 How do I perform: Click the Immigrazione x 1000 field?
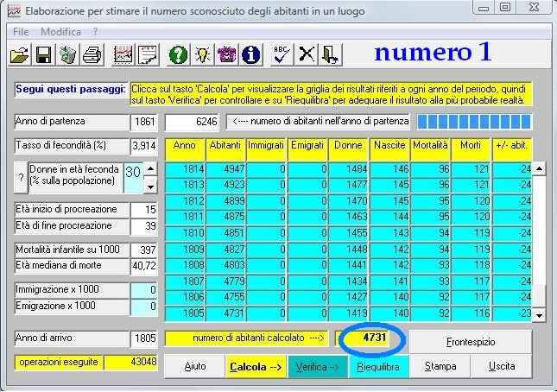click(x=144, y=290)
